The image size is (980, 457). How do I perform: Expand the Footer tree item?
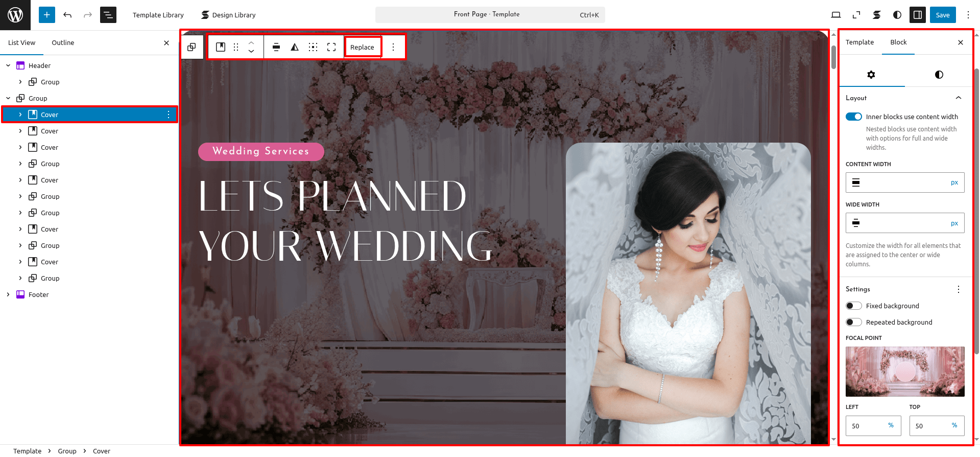[8, 294]
